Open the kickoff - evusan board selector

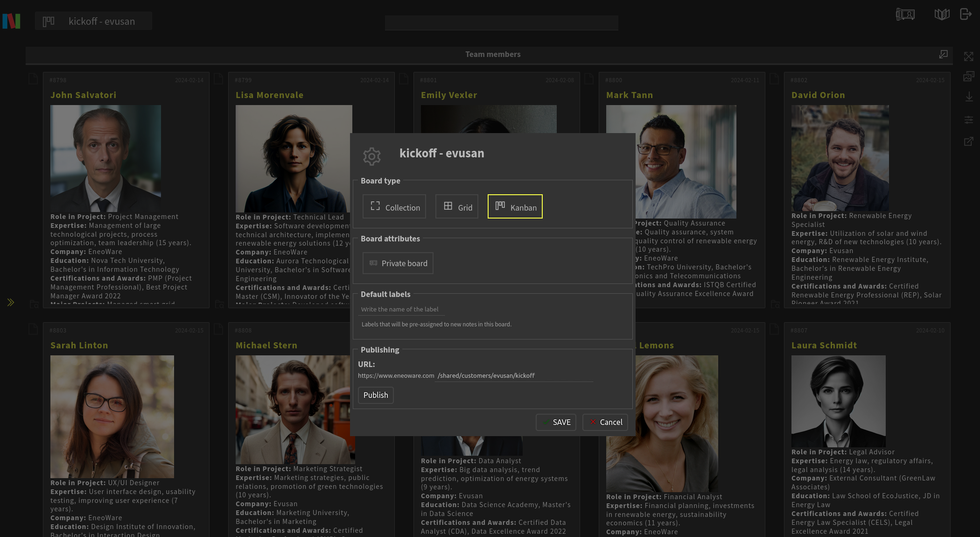(93, 21)
